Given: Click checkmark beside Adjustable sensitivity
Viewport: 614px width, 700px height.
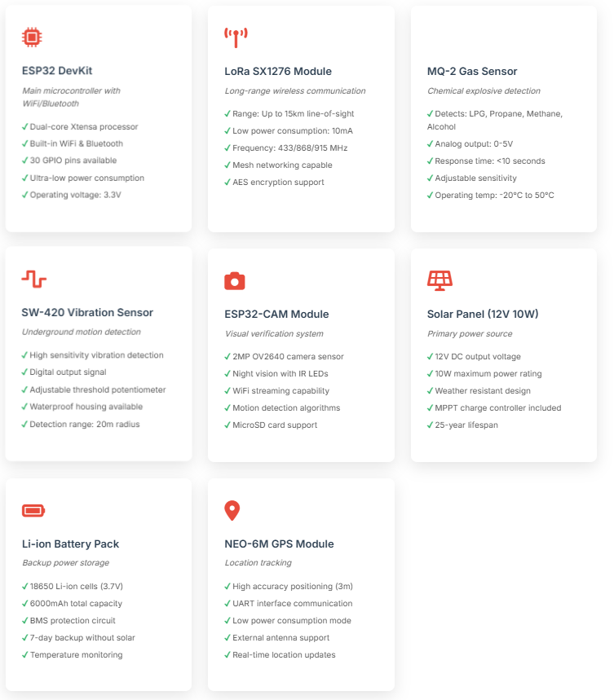Looking at the screenshot, I should (430, 178).
